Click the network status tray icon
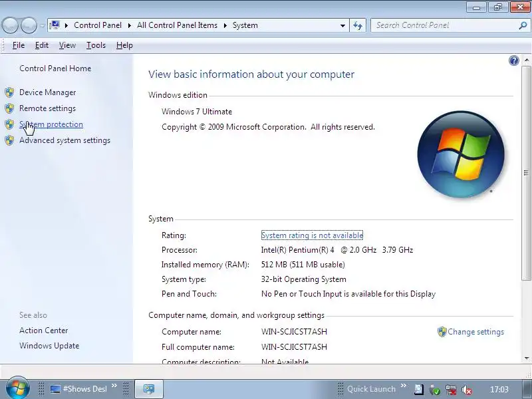Viewport: 532px width, 399px height. [x=451, y=390]
